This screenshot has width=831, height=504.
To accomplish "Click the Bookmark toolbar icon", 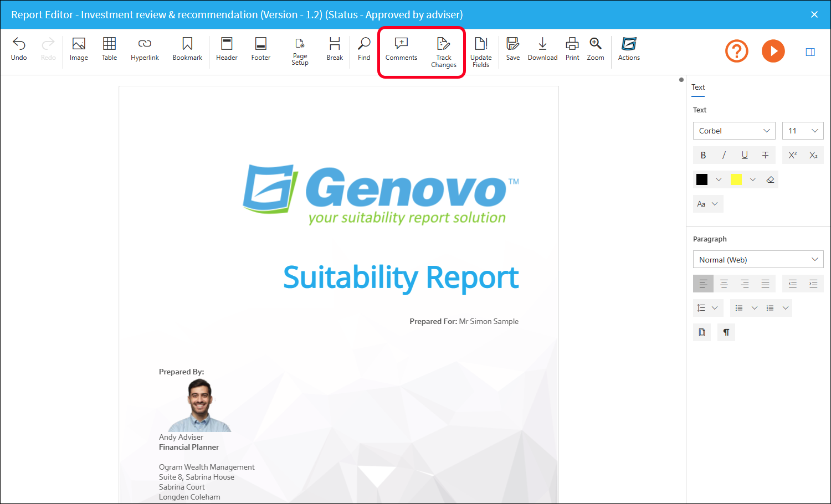I will [x=187, y=49].
